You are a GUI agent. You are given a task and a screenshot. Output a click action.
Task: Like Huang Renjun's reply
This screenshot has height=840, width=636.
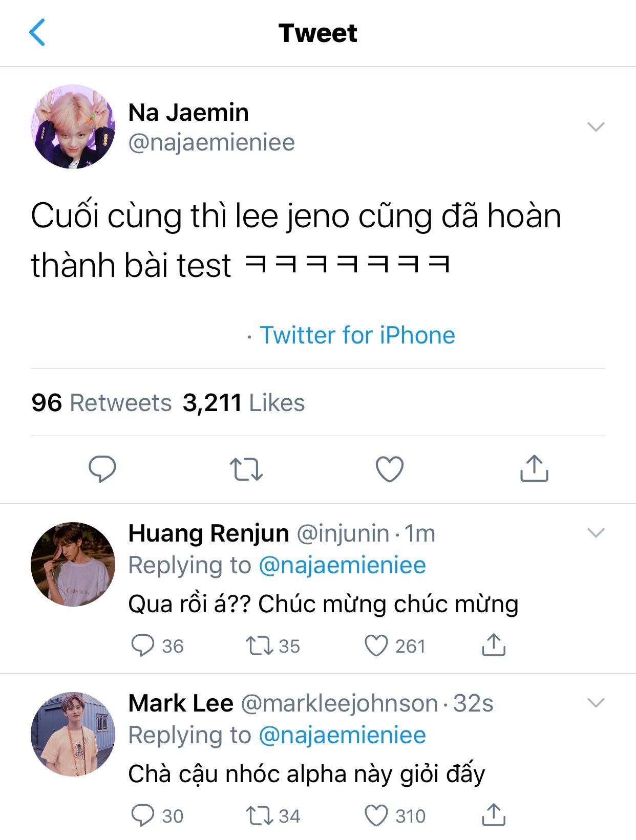coord(395,646)
